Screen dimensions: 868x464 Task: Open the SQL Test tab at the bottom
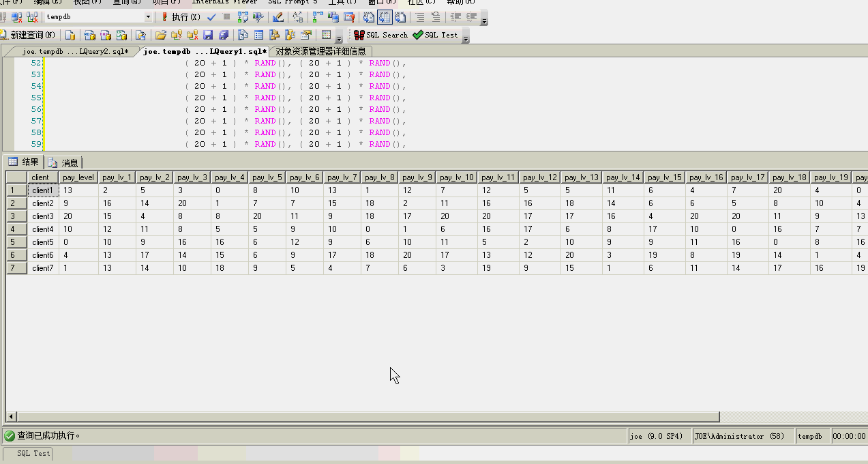pyautogui.click(x=27, y=453)
